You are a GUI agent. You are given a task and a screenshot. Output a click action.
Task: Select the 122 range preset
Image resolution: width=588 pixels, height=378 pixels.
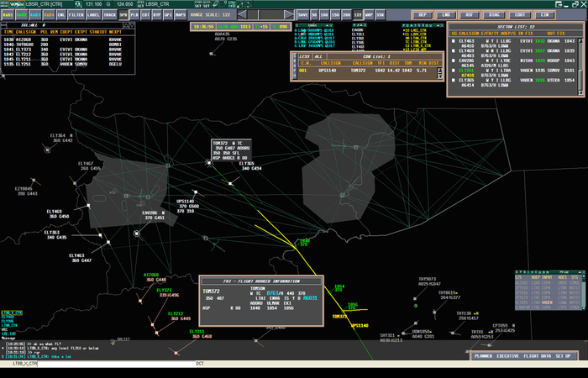pos(358,15)
